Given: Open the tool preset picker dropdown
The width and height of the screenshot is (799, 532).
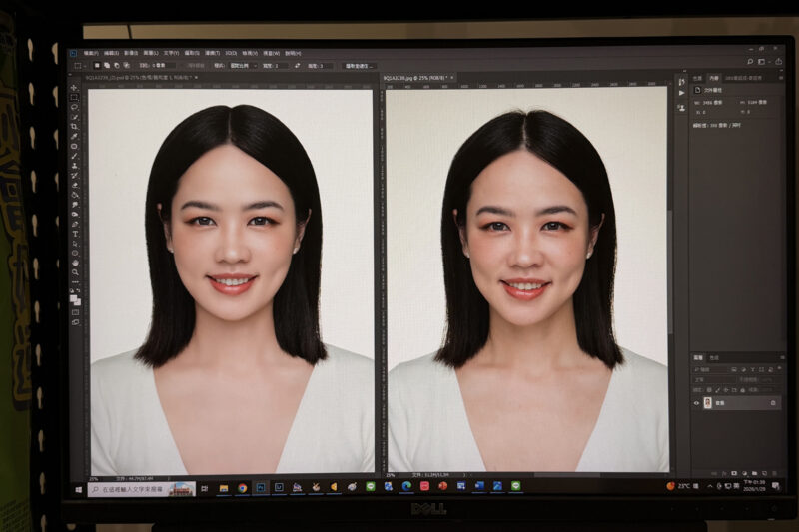Looking at the screenshot, I should 81,66.
